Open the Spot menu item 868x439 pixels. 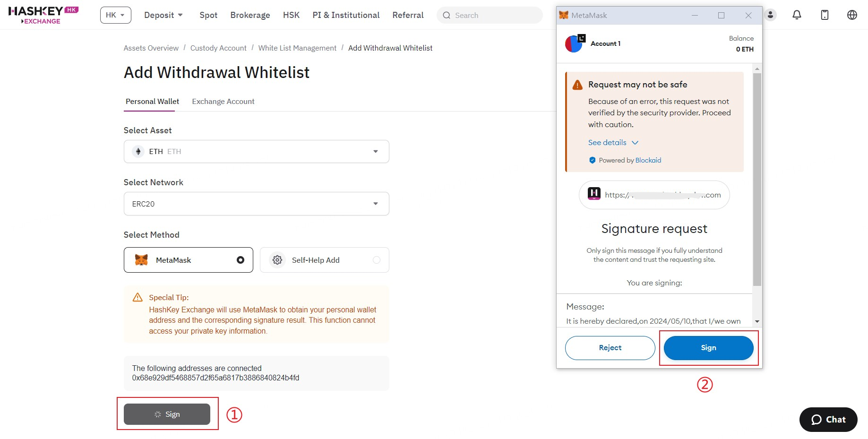[208, 15]
